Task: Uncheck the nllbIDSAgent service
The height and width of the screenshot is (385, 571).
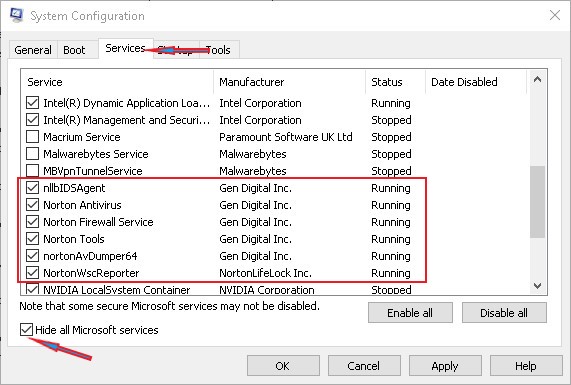Action: (32, 188)
